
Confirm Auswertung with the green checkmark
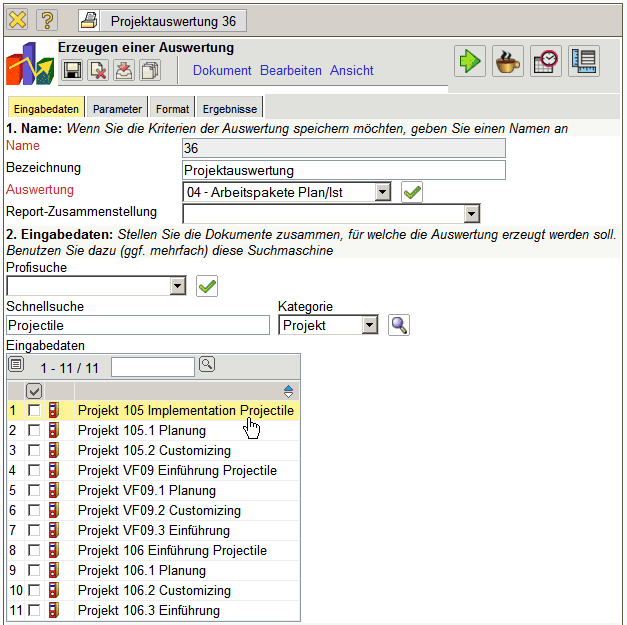pos(411,192)
